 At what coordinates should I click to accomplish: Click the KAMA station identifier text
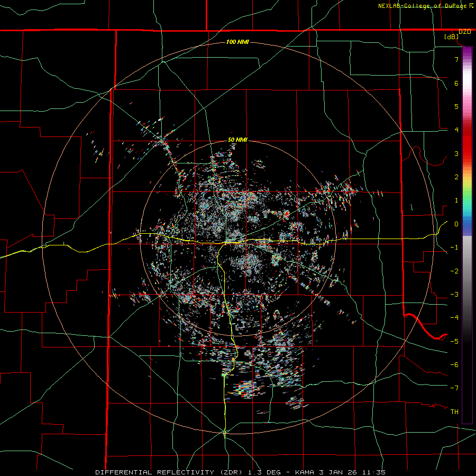(x=305, y=472)
